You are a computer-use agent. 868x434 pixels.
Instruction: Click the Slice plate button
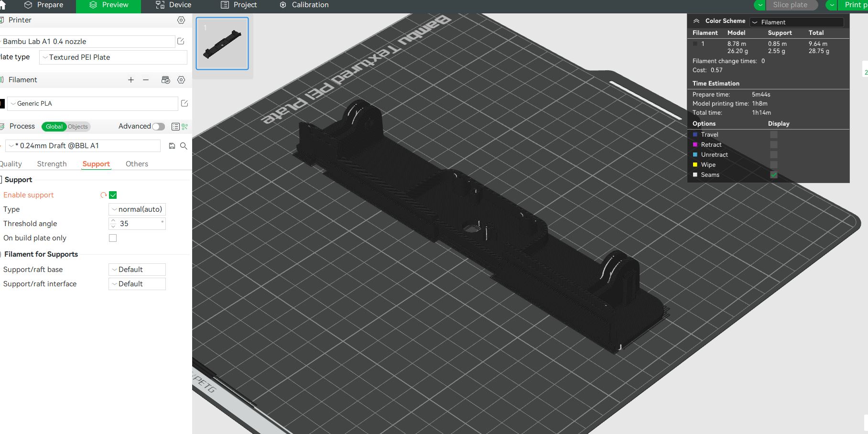tap(792, 5)
